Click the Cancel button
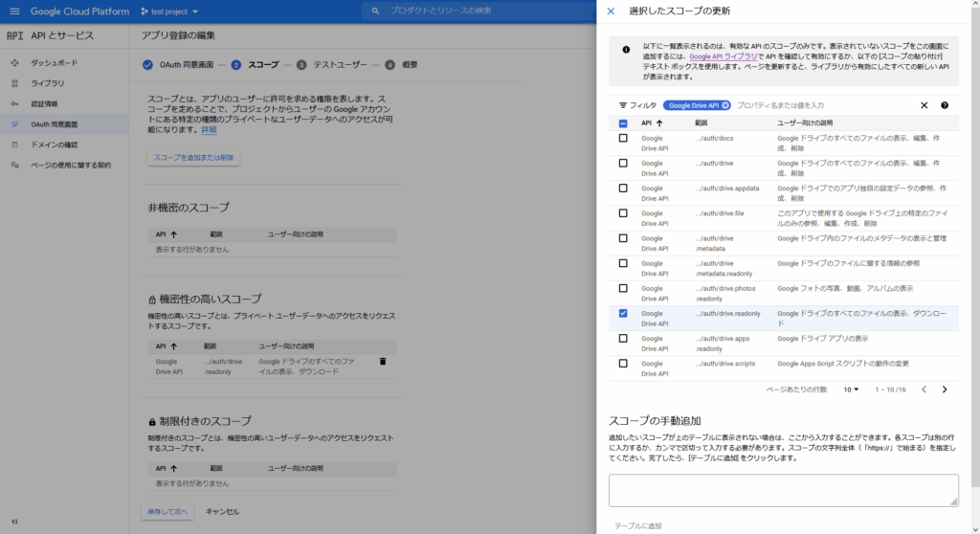 222,511
